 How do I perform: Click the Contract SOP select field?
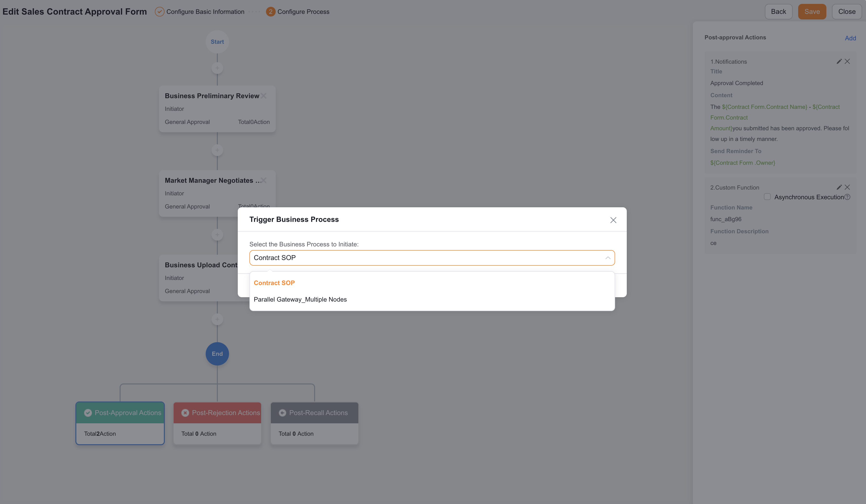point(432,258)
